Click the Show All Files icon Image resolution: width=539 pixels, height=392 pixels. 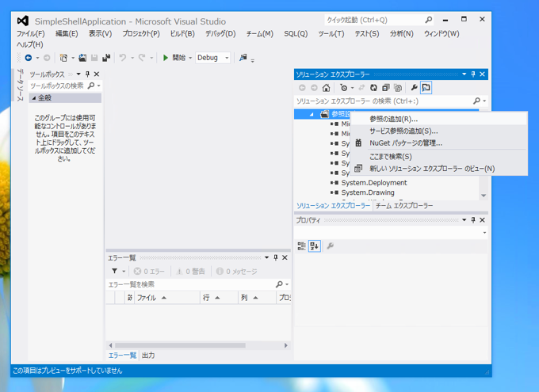click(398, 88)
